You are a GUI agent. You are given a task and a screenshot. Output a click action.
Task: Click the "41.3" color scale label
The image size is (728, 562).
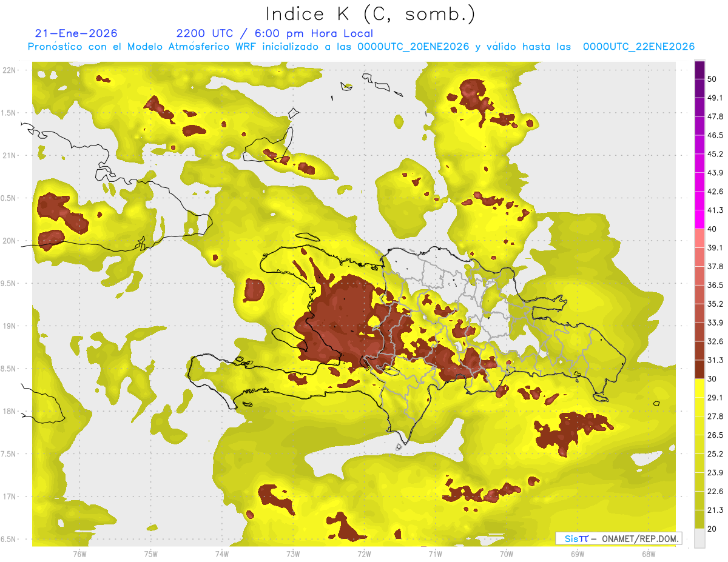(x=715, y=210)
